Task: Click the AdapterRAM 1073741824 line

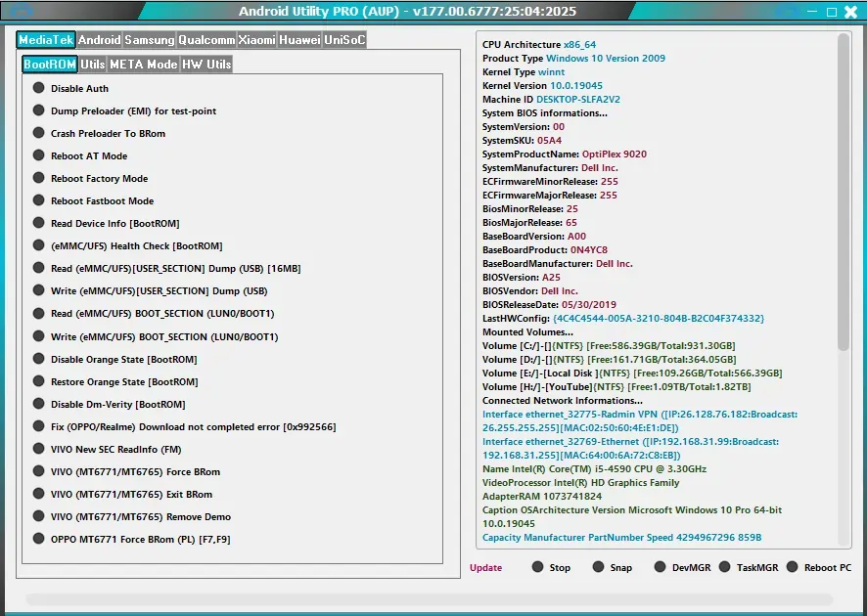Action: [x=542, y=497]
